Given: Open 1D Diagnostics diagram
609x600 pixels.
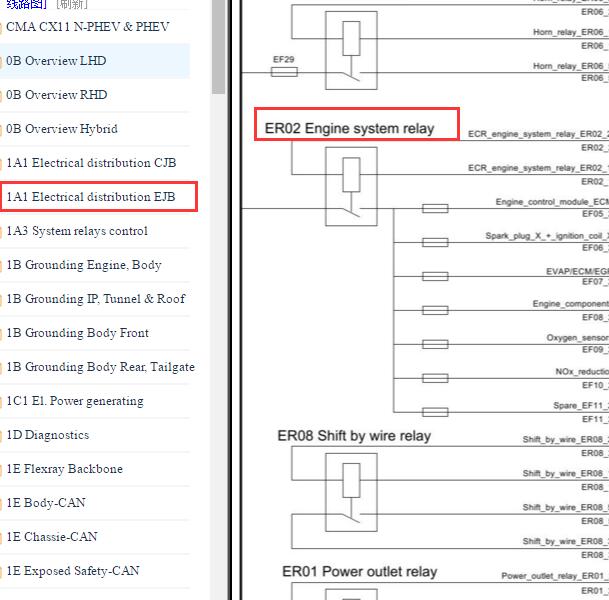Looking at the screenshot, I should (48, 435).
